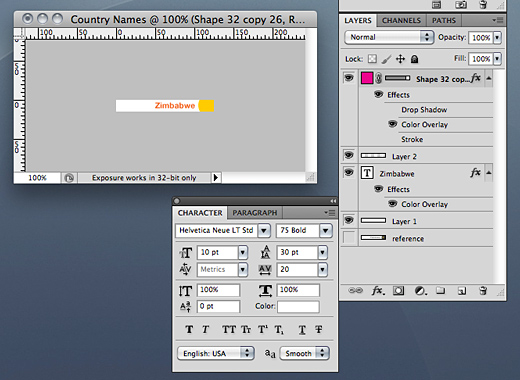
Task: Apply Strikethrough text style
Action: point(319,330)
